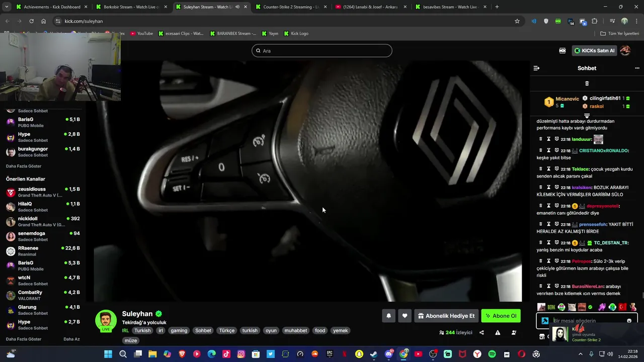This screenshot has width=644, height=362.
Task: Click the moderator hammer icon in chat input
Action: pos(545,321)
